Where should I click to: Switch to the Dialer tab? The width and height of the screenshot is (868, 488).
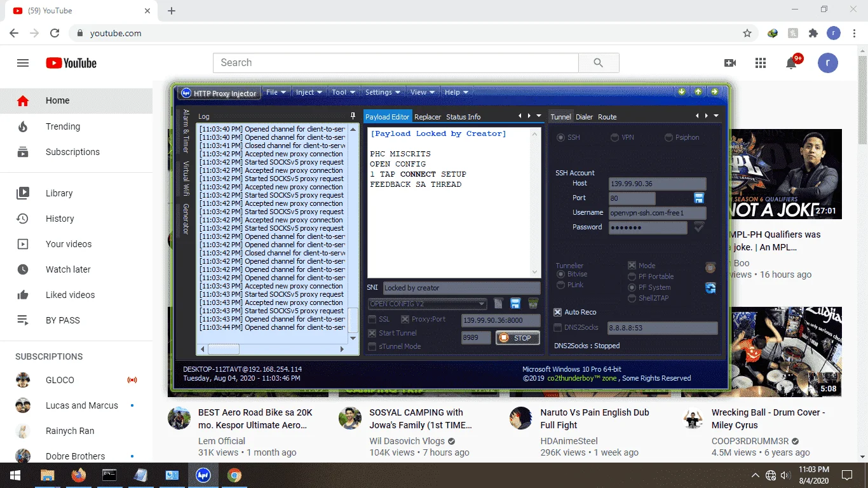coord(584,117)
